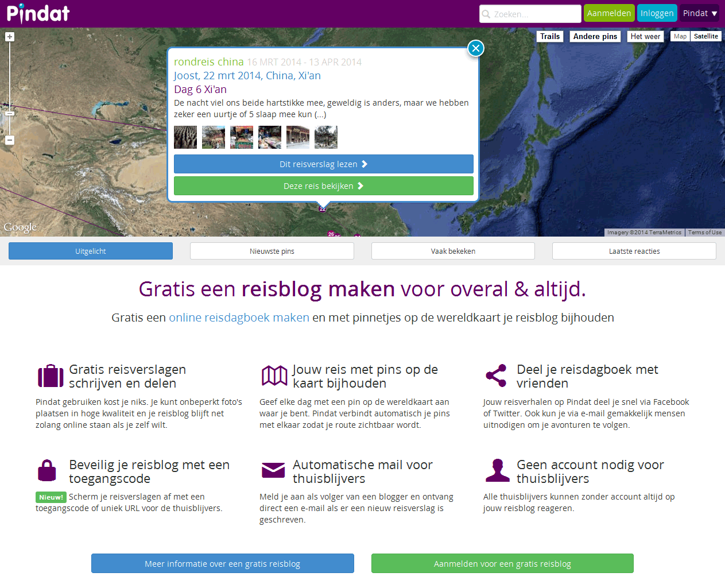The image size is (725, 588).
Task: Click the map pin numbered 26
Action: [331, 234]
